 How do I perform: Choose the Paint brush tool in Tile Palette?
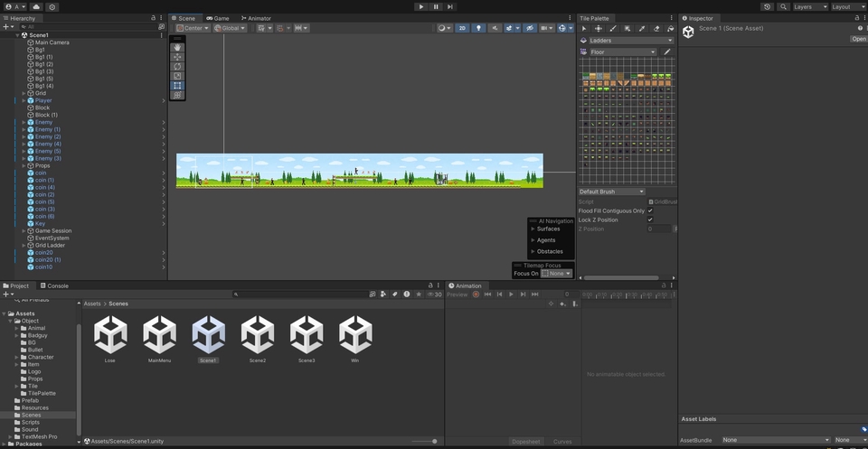click(x=613, y=29)
